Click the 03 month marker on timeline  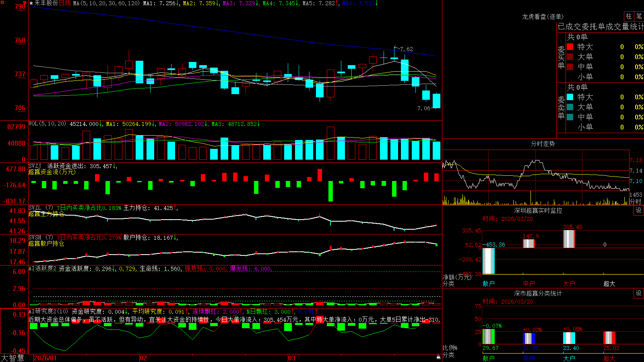(x=292, y=358)
